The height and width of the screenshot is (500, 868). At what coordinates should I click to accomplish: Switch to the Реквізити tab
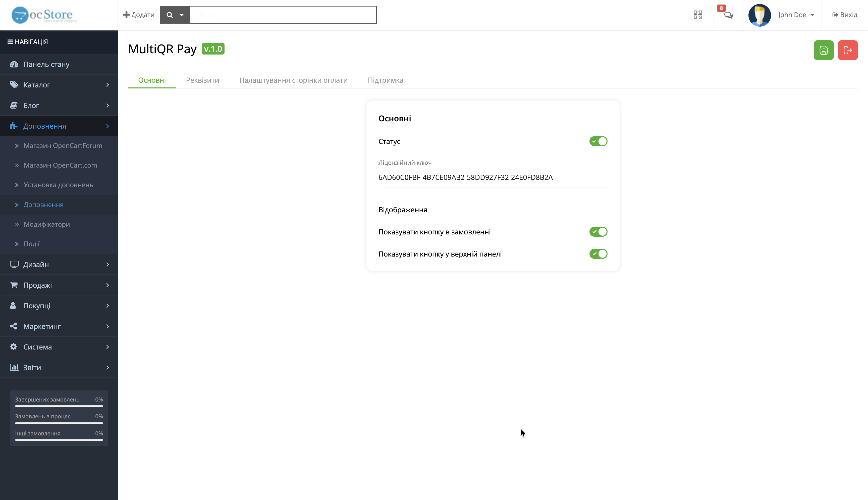(202, 80)
